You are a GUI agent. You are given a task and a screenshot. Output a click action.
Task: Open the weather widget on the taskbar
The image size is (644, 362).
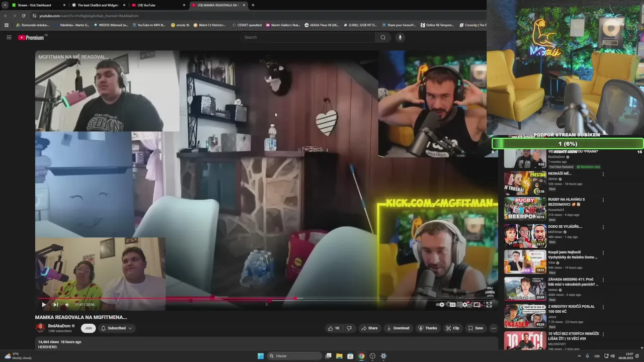click(x=19, y=356)
